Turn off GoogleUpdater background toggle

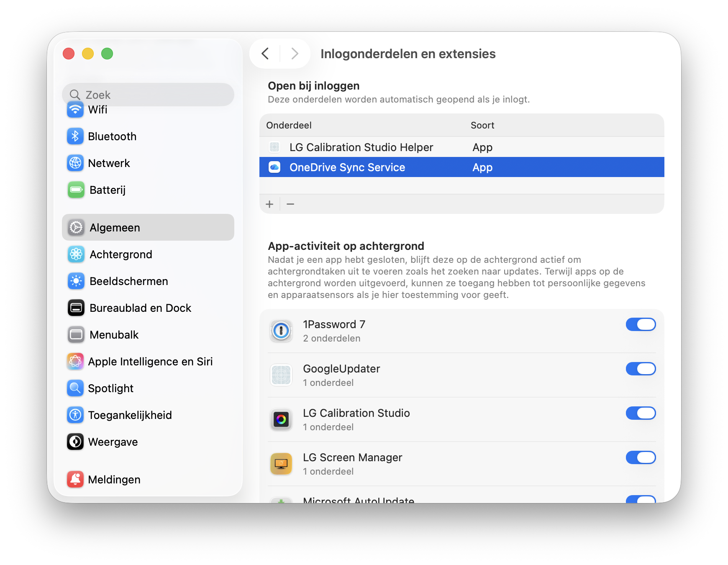click(x=641, y=369)
